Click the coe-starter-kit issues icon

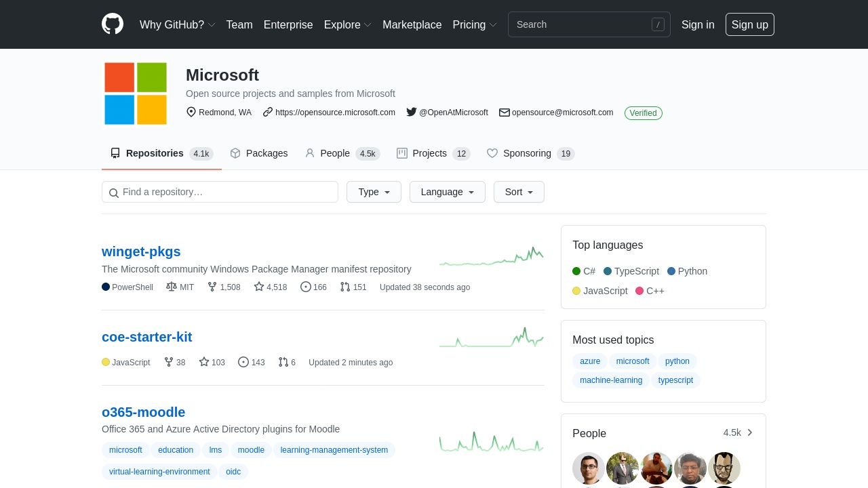click(243, 362)
